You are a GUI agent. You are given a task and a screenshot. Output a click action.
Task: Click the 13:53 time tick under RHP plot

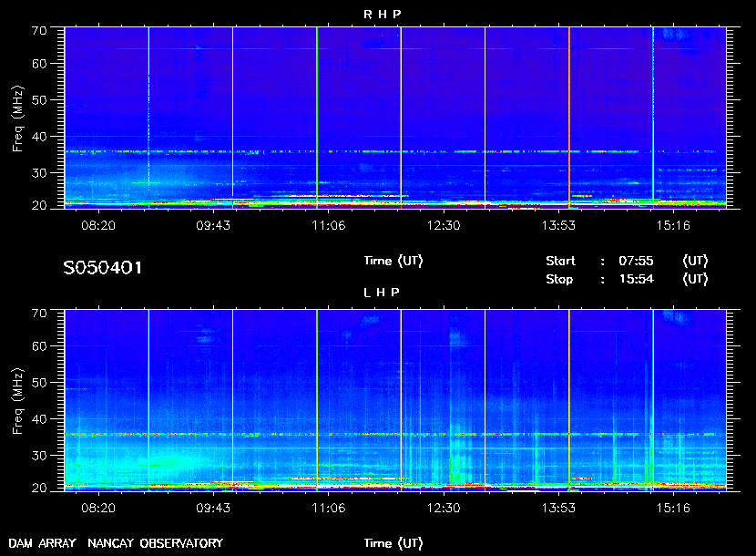pos(558,225)
